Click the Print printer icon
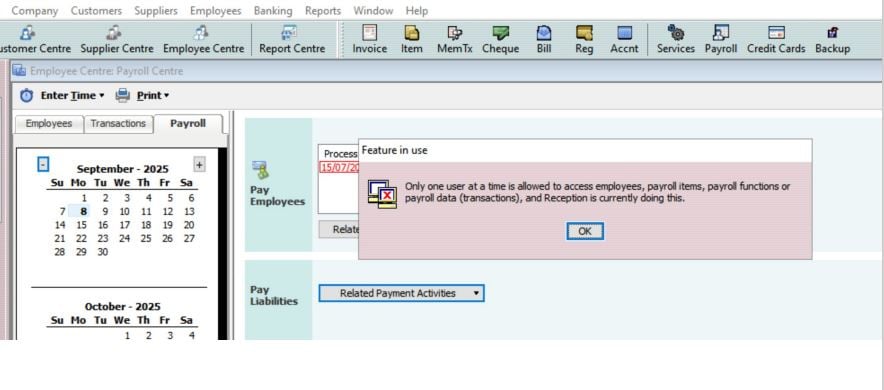884x390 pixels. 122,96
